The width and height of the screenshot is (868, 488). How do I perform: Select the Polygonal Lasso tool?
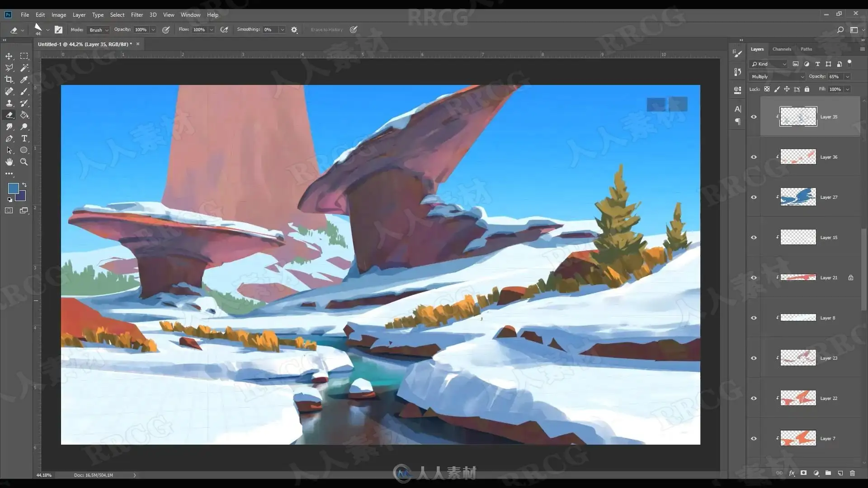point(9,68)
